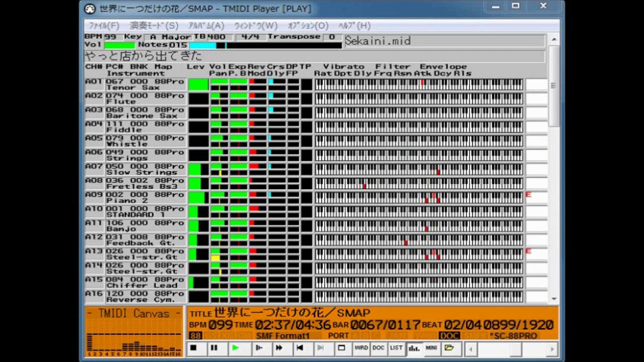Screen dimensions: 644x362
Task: Click the green Vol level bar
Action: click(119, 45)
